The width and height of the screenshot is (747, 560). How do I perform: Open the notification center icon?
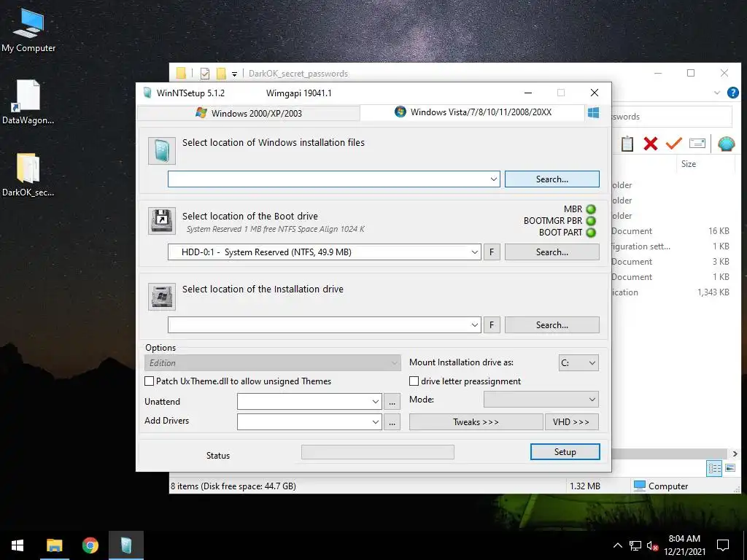(723, 545)
